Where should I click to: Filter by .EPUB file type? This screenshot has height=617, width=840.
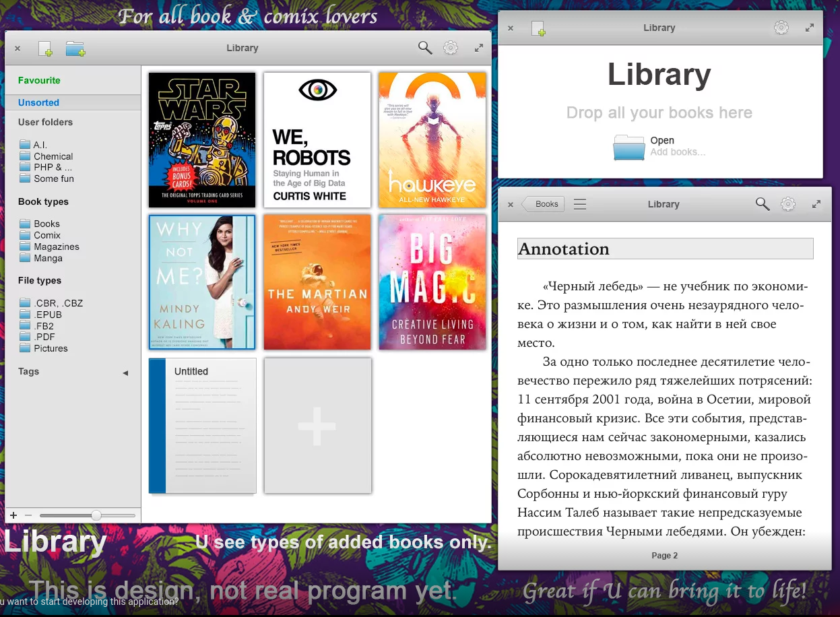click(40, 315)
